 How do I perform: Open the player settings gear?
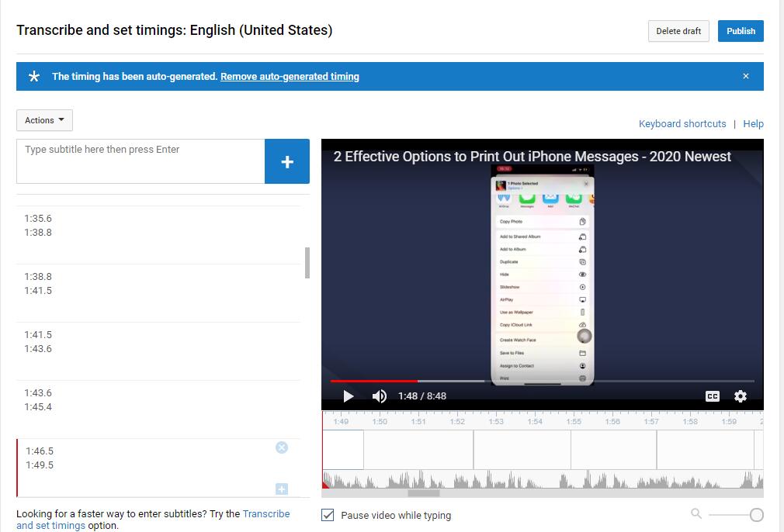(x=741, y=396)
